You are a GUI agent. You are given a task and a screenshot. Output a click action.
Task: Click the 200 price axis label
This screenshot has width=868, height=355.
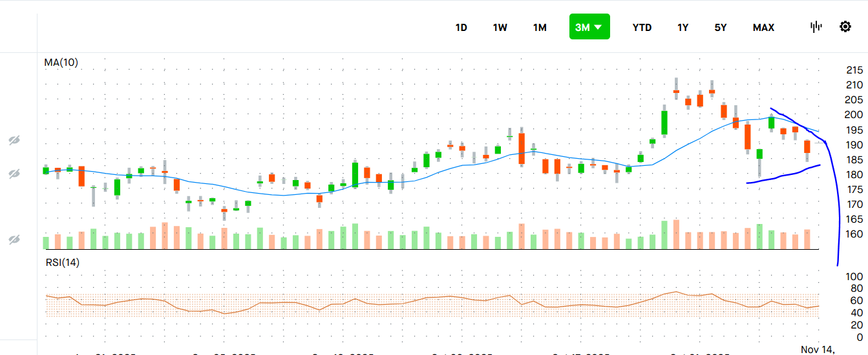point(854,115)
